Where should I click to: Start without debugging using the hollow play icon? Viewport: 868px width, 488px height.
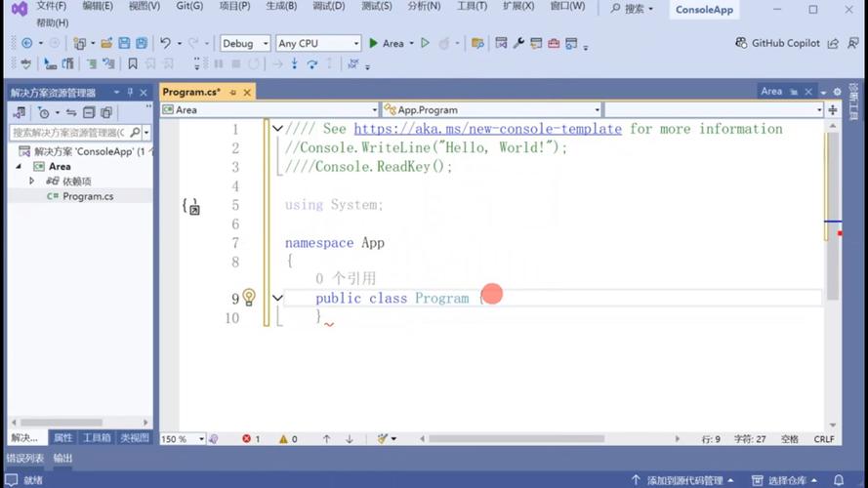[x=425, y=43]
